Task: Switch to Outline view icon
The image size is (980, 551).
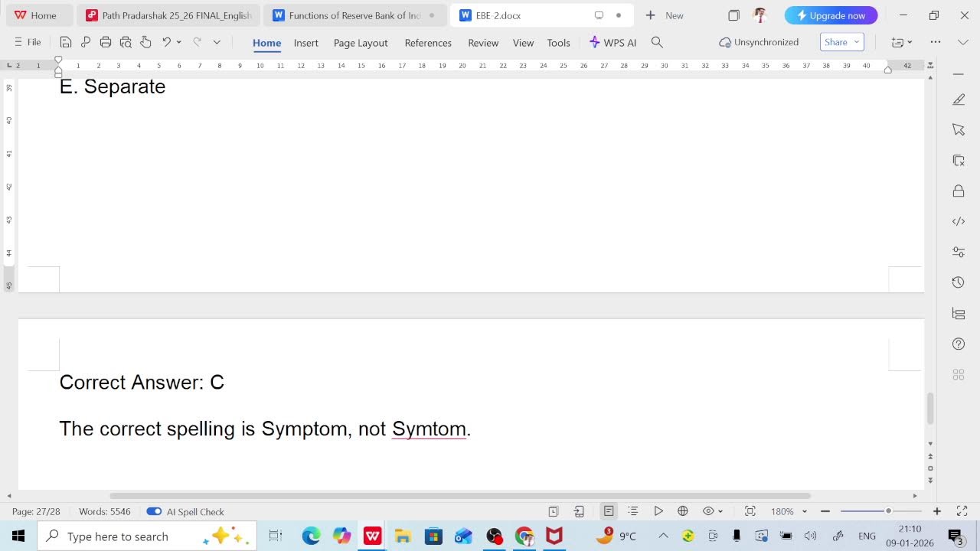Action: 633,511
